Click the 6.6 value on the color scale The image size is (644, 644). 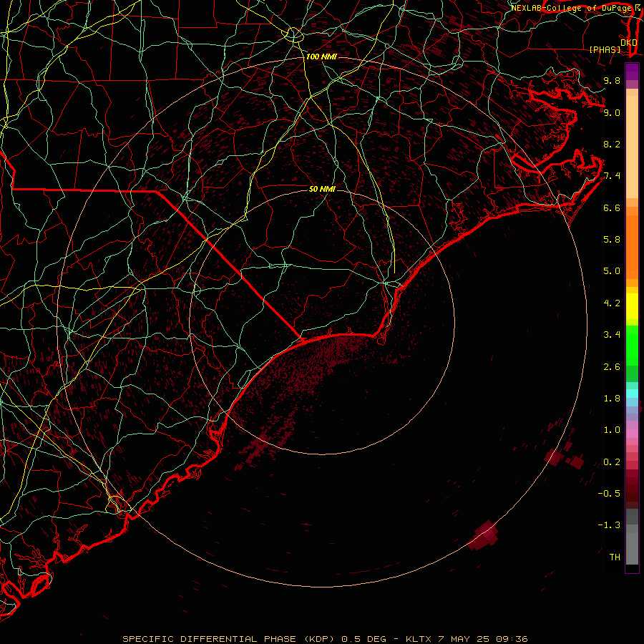612,208
